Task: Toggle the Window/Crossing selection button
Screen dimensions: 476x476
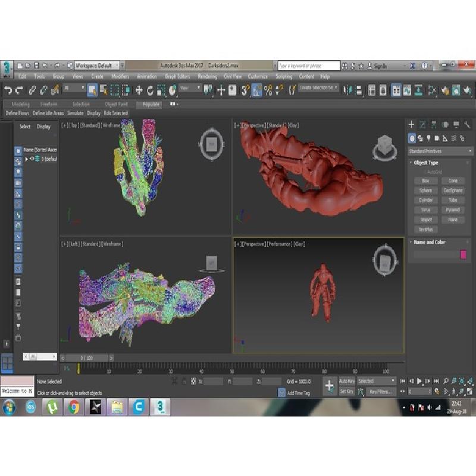Action: coord(126,90)
